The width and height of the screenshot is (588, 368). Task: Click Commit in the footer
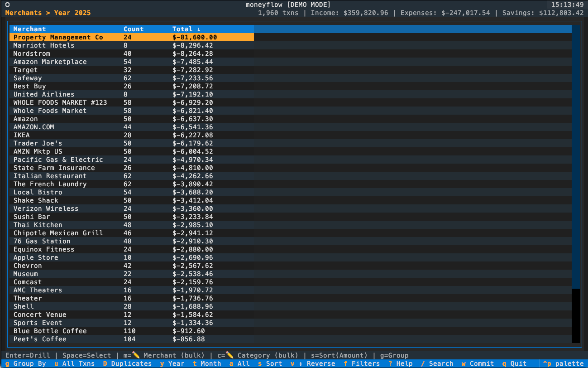pos(478,363)
